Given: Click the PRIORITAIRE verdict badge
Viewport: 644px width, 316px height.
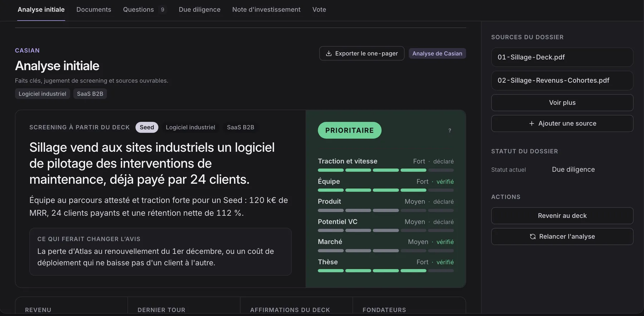Looking at the screenshot, I should (x=350, y=130).
